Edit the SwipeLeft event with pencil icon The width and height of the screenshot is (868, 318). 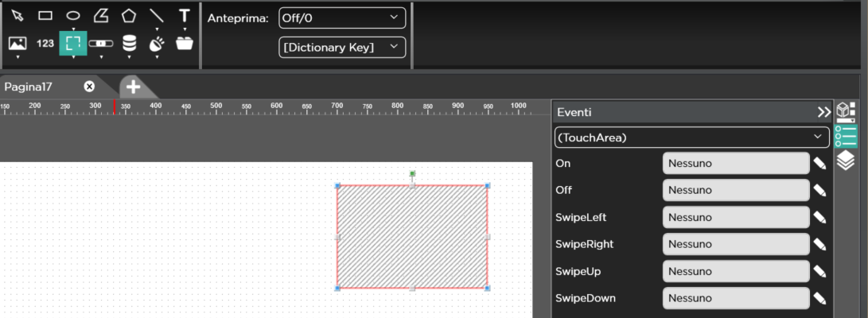820,217
